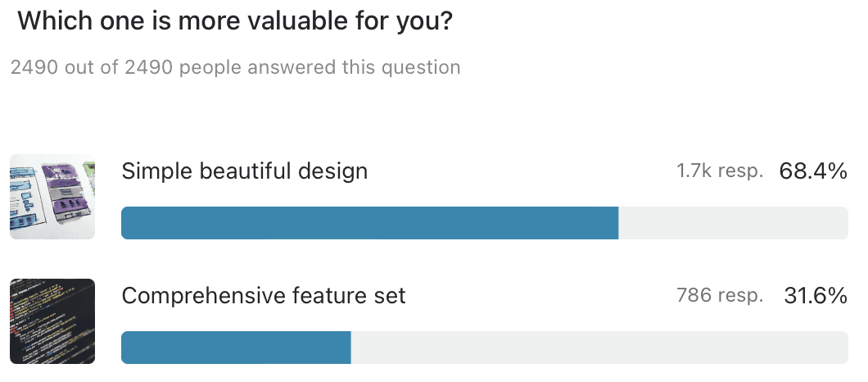Image resolution: width=868 pixels, height=382 pixels.
Task: Click the right end of the 68.4% blue fill
Action: coord(614,223)
